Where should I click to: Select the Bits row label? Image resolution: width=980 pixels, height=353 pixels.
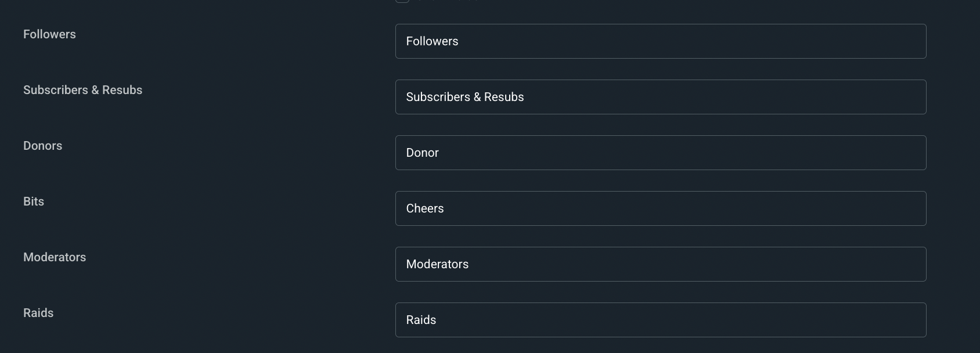coord(33,201)
